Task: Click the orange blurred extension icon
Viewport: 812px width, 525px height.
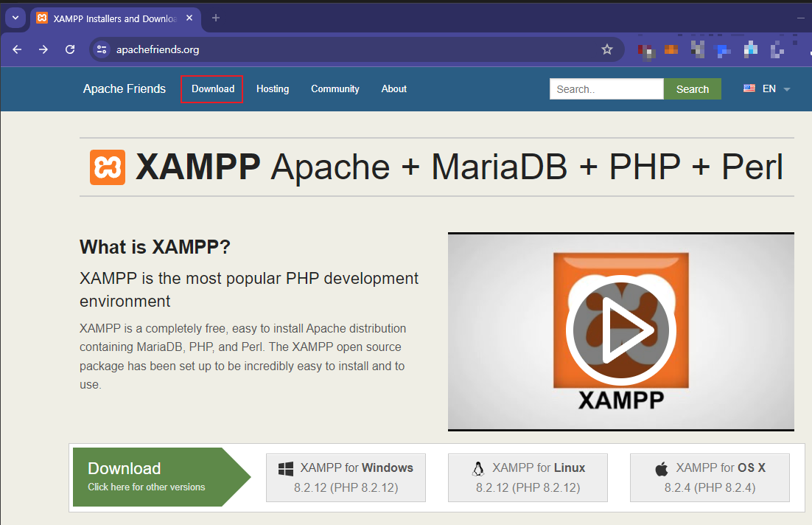Action: [671, 49]
